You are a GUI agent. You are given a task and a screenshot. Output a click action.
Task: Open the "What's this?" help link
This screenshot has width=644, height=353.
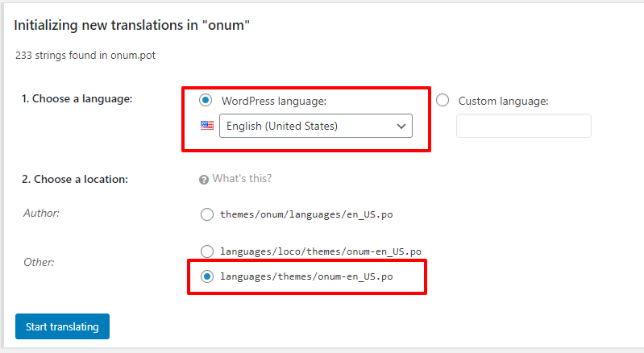[x=242, y=179]
